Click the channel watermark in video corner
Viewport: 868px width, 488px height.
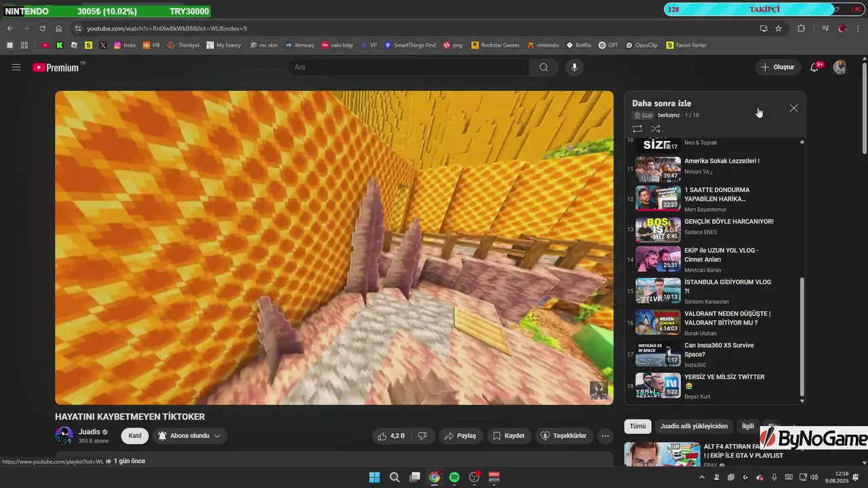click(x=598, y=390)
